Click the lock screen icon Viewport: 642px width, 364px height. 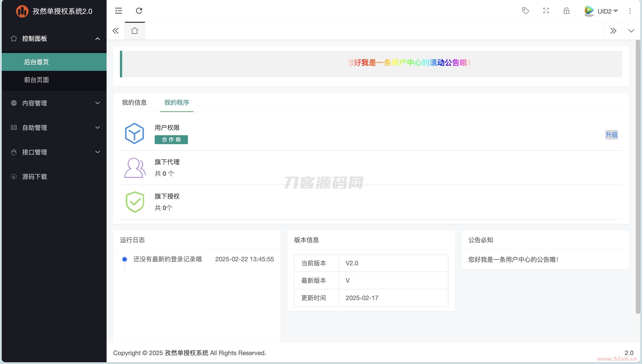(x=566, y=11)
